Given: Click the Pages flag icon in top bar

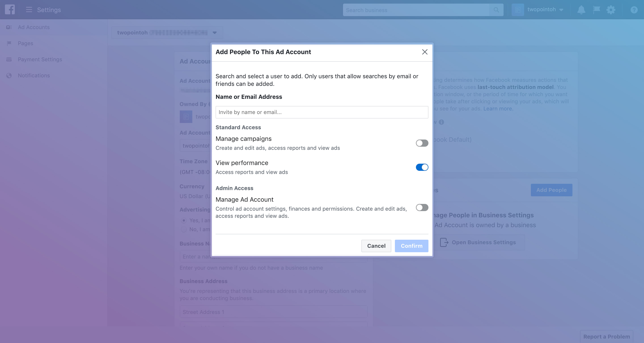Looking at the screenshot, I should click(x=596, y=10).
